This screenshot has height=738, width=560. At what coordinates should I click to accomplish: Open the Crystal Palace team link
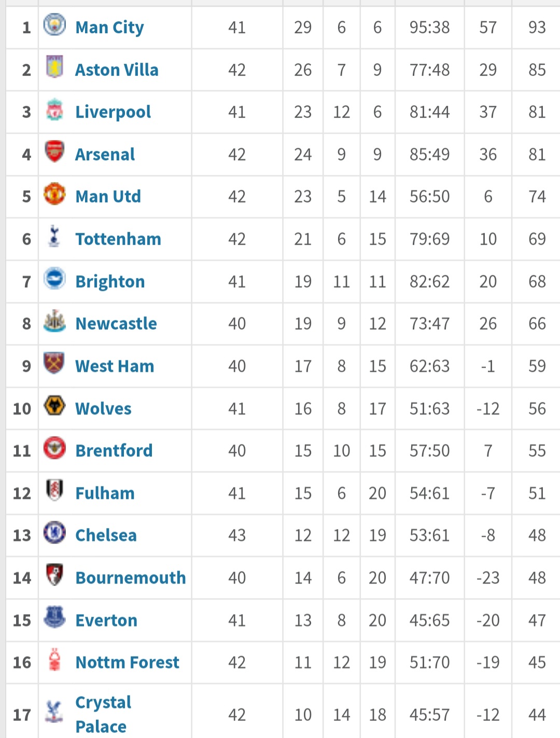pyautogui.click(x=103, y=714)
